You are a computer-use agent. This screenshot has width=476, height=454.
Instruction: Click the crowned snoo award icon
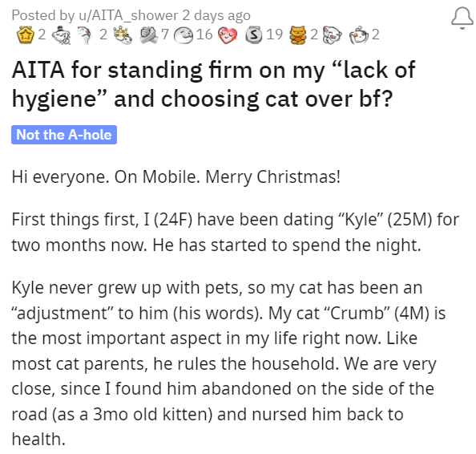123,34
